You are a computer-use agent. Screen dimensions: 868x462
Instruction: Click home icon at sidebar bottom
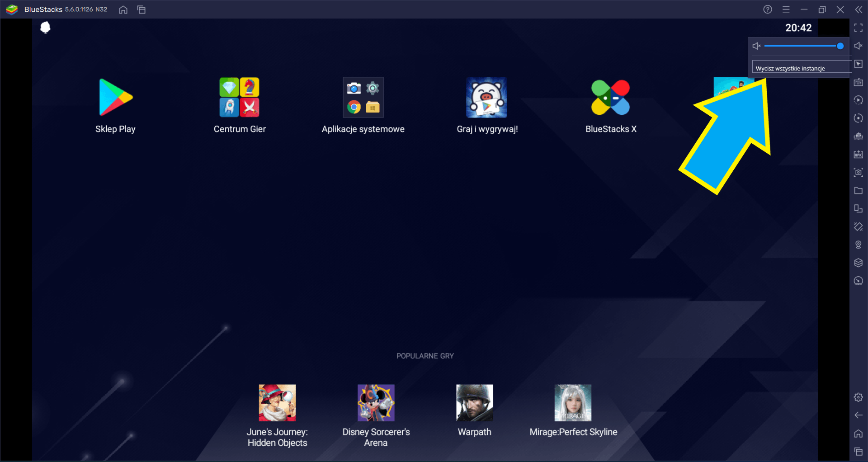(x=859, y=434)
